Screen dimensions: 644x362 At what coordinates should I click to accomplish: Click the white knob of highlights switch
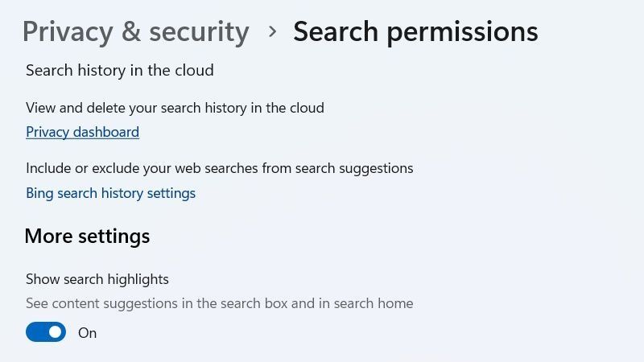click(x=55, y=332)
